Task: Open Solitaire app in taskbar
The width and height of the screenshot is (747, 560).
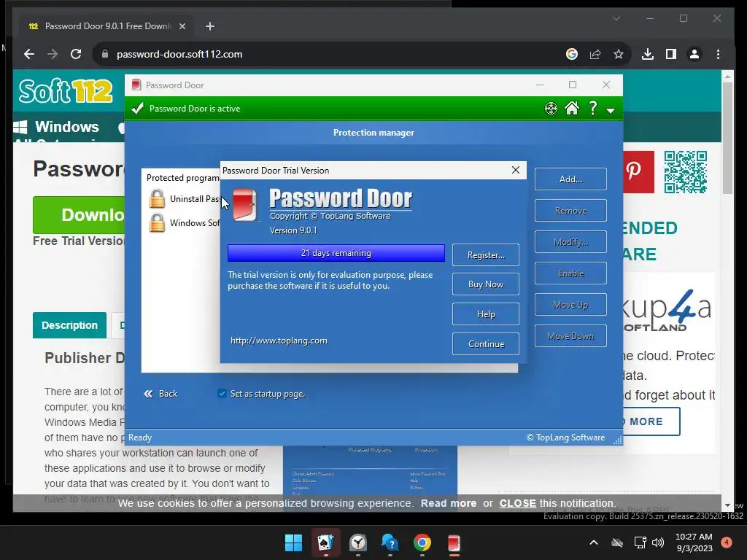Action: (x=326, y=542)
